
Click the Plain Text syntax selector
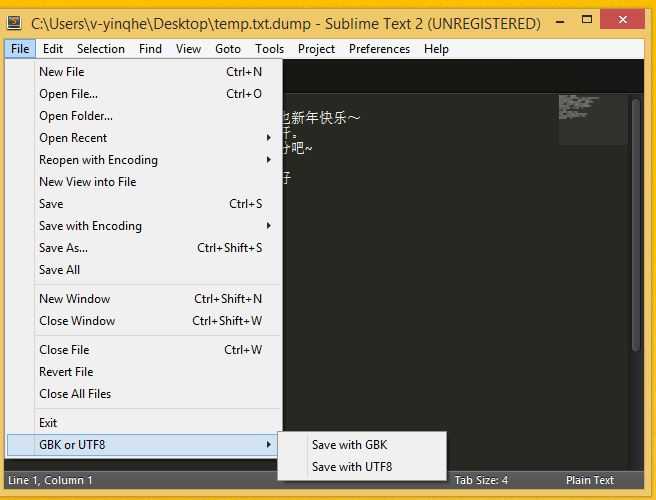coord(589,480)
